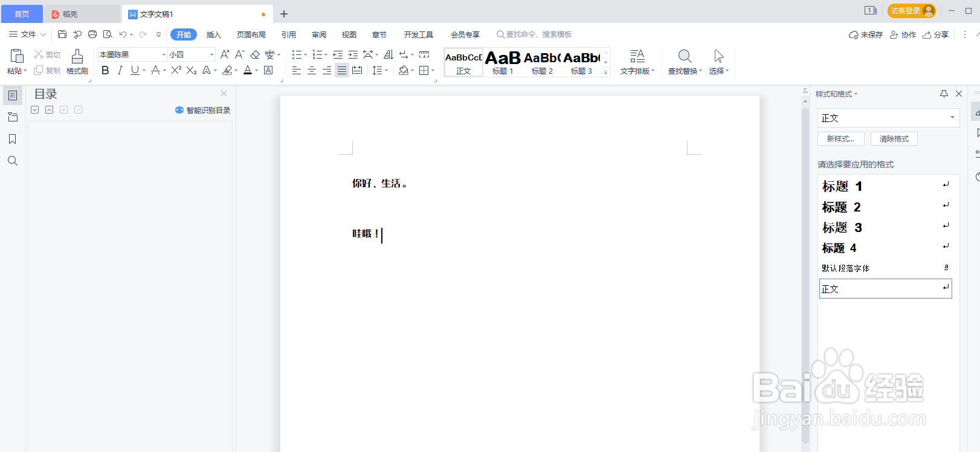Expand the styles gallery
Screen dimensions: 980x452
pos(605,72)
